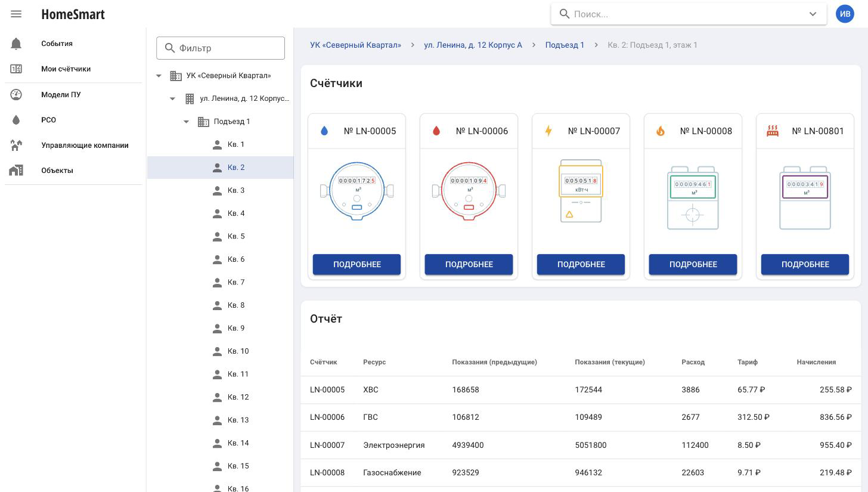Focus the Фильтр tree filter field
868x492 pixels.
coord(221,48)
